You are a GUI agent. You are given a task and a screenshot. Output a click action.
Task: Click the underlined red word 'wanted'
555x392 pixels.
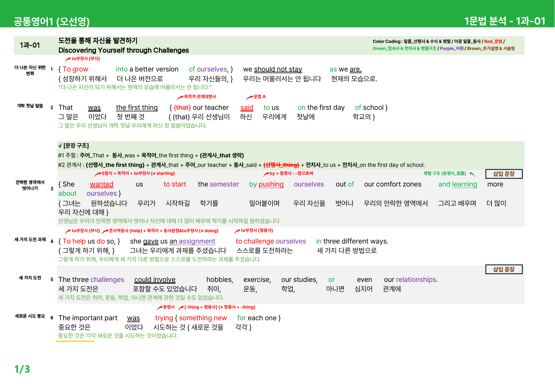102,184
